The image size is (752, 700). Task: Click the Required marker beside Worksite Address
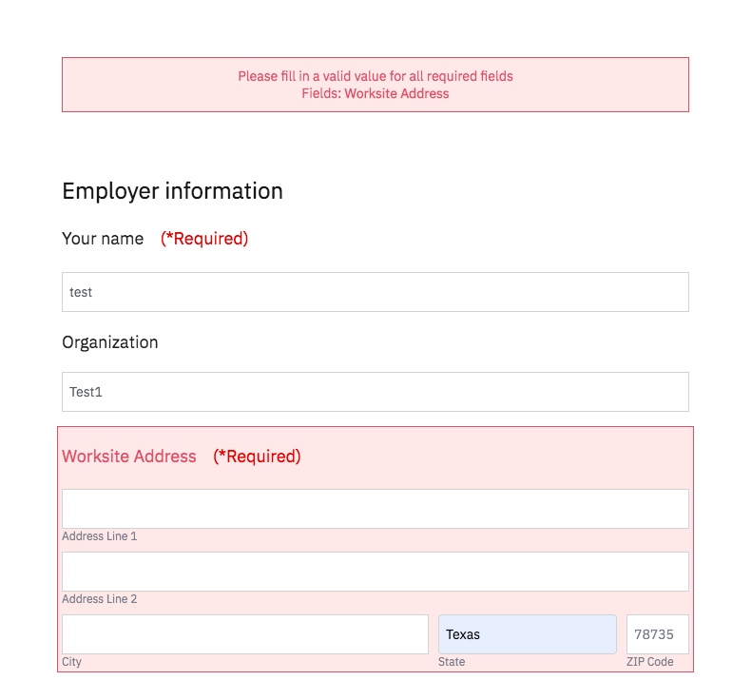point(257,457)
